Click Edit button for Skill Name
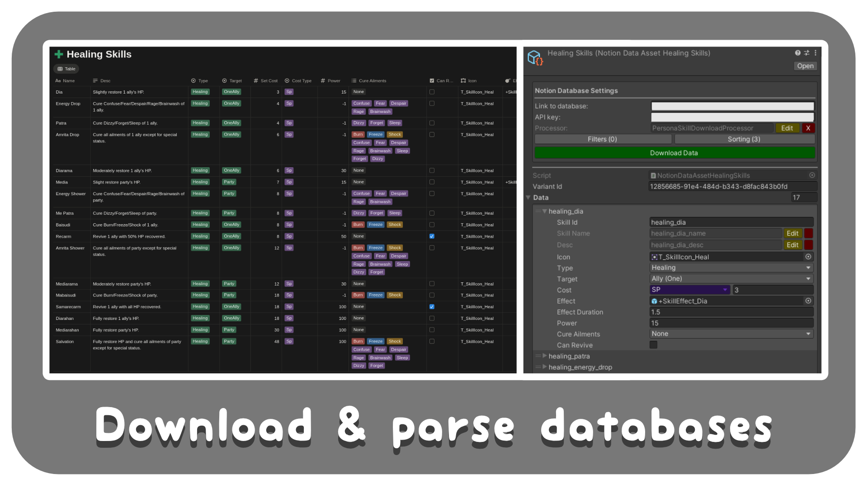This screenshot has width=868, height=488. (x=793, y=234)
